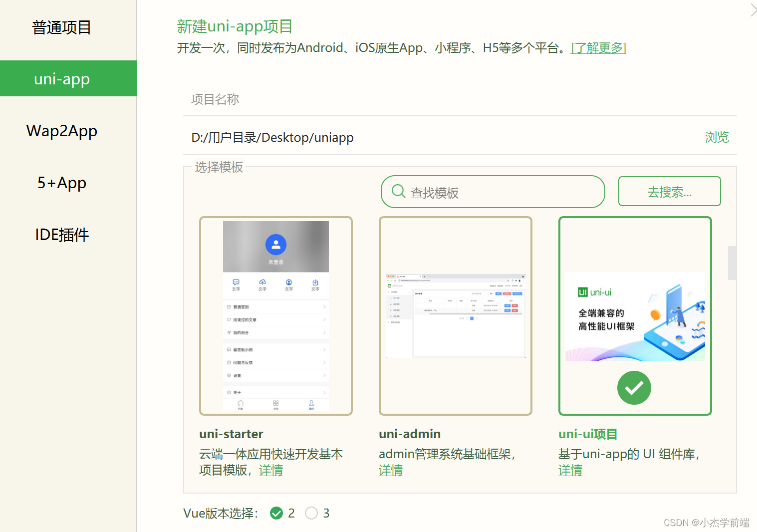This screenshot has height=532, width=757.
Task: Click the 项目名称 input field
Action: pos(349,99)
